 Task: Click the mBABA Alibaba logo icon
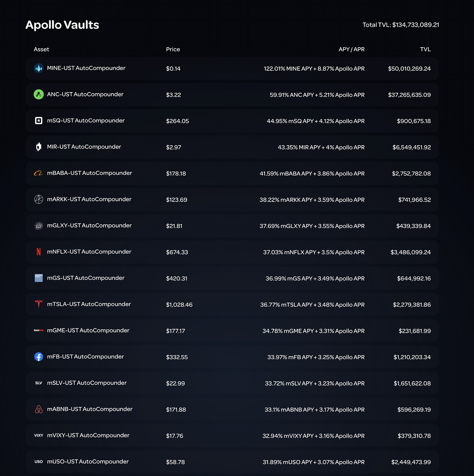point(39,173)
